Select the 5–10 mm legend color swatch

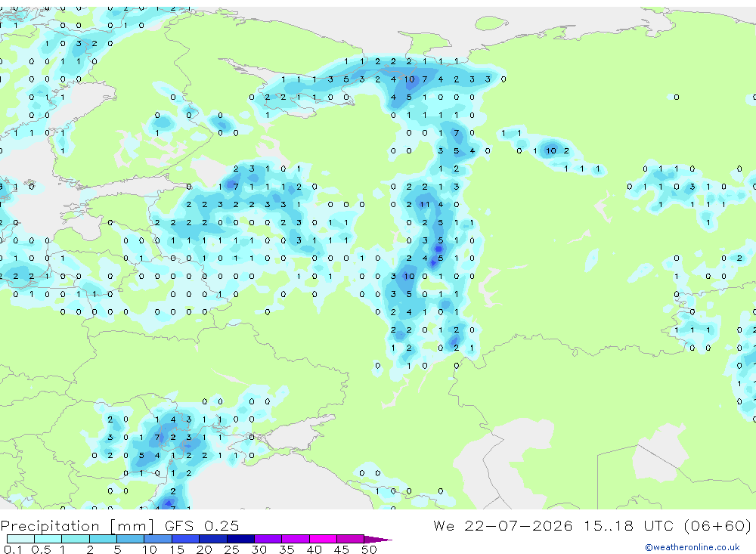coord(131,539)
